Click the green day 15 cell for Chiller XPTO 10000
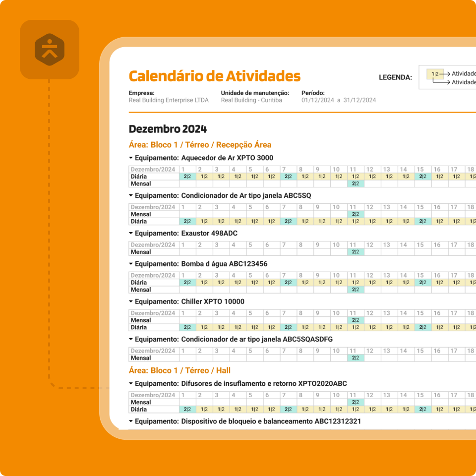Image resolution: width=476 pixels, height=476 pixels. (422, 327)
